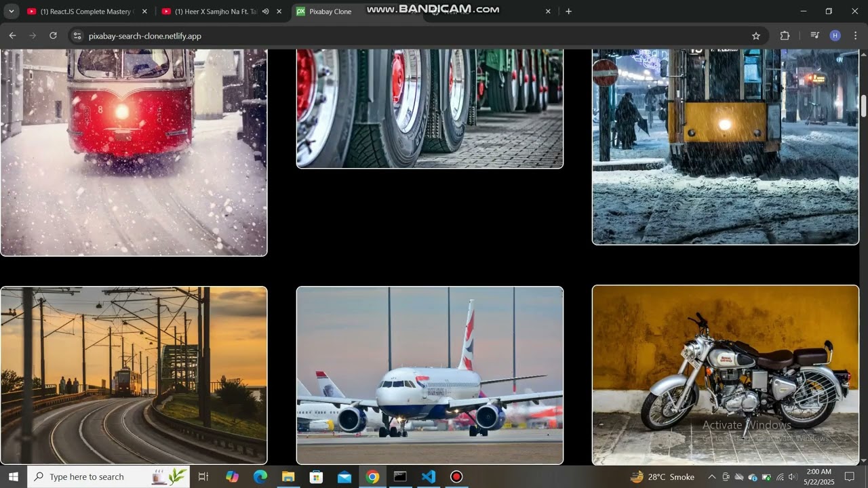This screenshot has height=488, width=868.
Task: Switch to the ReactJS Complete Mastery tab
Action: [x=87, y=12]
